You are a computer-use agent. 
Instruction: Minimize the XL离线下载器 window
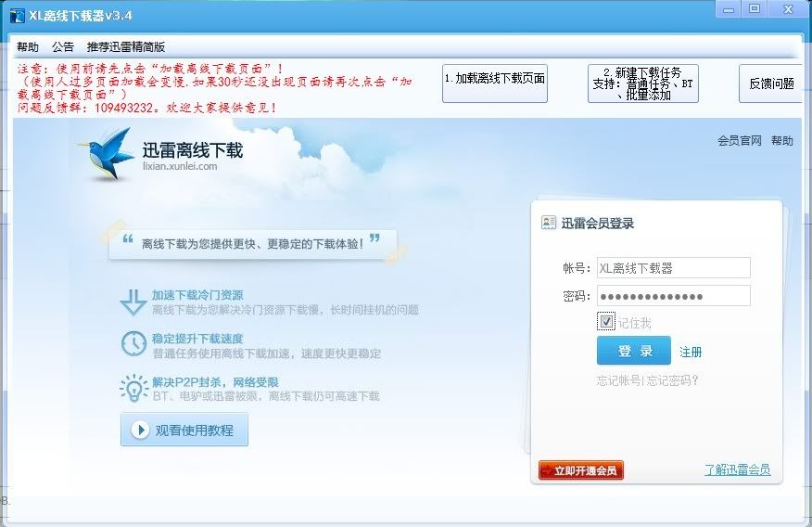(x=728, y=8)
